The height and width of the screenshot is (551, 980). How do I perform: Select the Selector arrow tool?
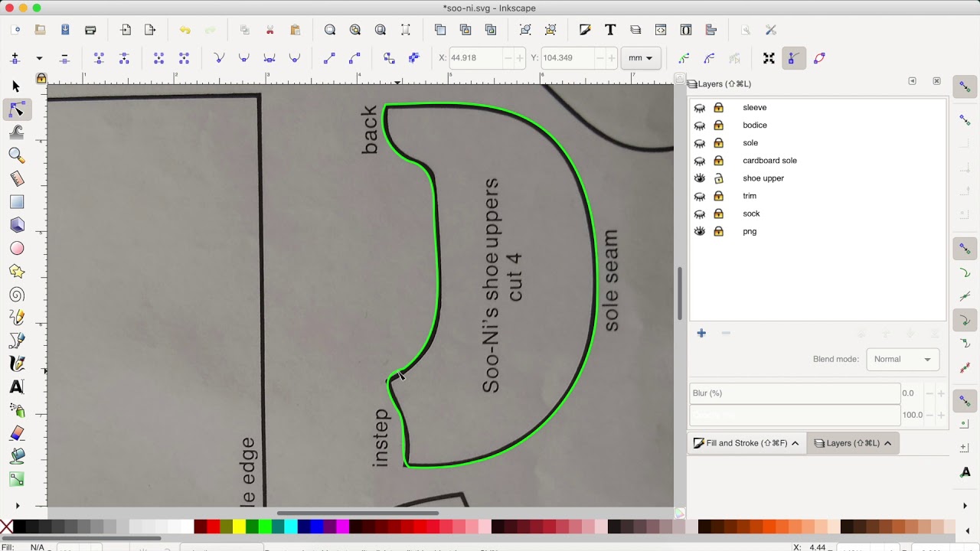coord(16,86)
